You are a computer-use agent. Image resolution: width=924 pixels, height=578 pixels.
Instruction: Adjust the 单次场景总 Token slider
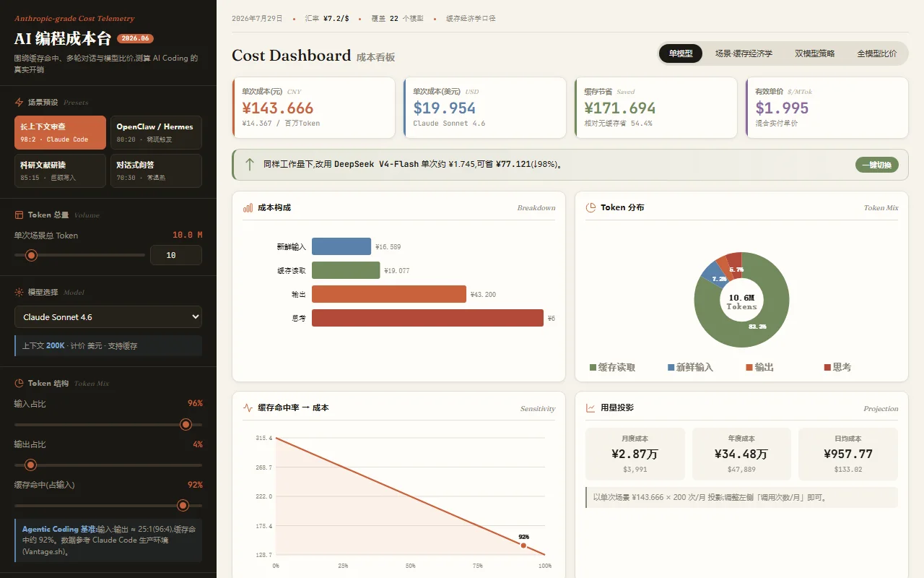pos(79,255)
